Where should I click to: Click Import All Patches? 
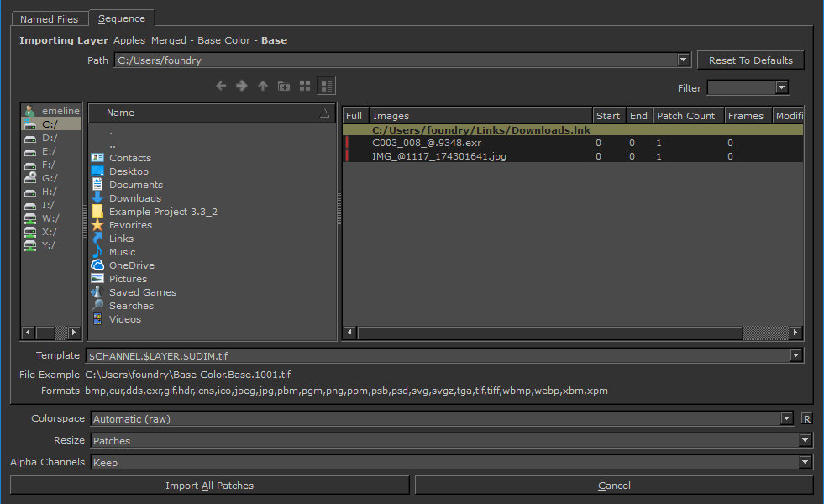[x=209, y=486]
